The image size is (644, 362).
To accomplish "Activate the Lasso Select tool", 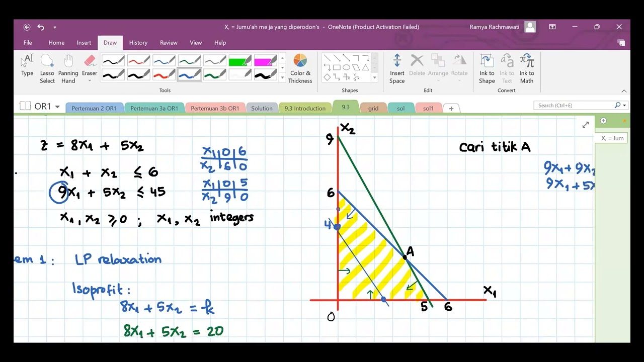I will (47, 68).
